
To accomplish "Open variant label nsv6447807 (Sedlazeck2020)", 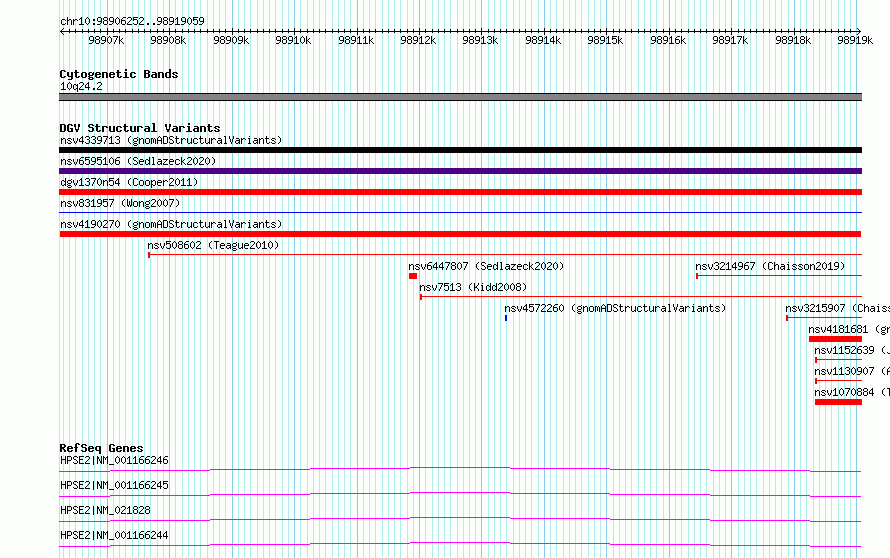I will (486, 266).
